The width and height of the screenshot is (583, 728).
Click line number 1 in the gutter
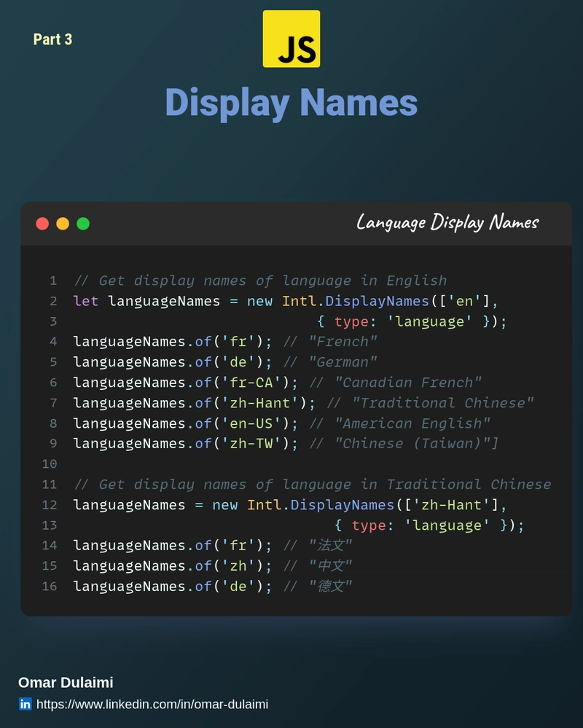(x=53, y=281)
